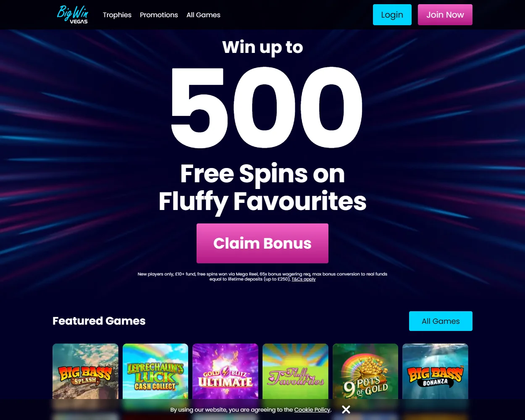Open the Trophies menu item
The height and width of the screenshot is (420, 525).
point(117,15)
